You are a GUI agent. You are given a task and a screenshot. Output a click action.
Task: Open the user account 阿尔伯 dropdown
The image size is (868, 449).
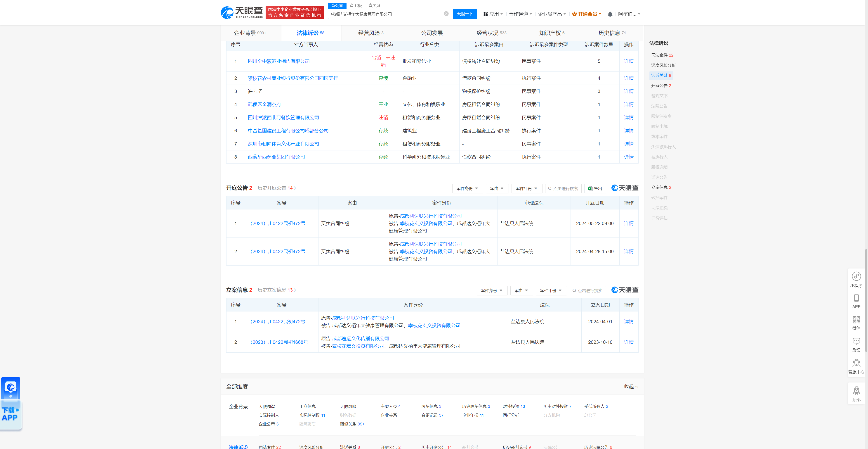(629, 14)
